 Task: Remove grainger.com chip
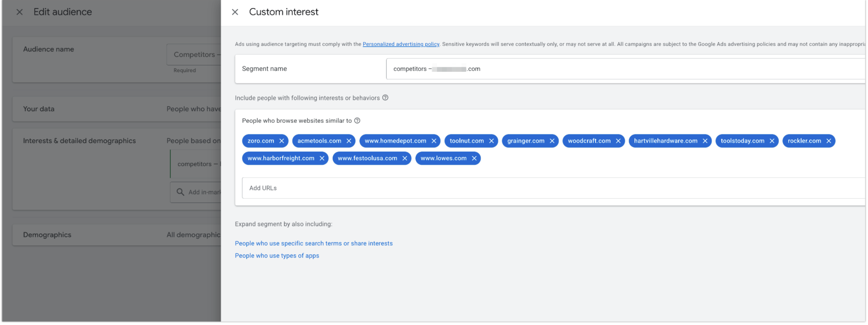tap(552, 141)
